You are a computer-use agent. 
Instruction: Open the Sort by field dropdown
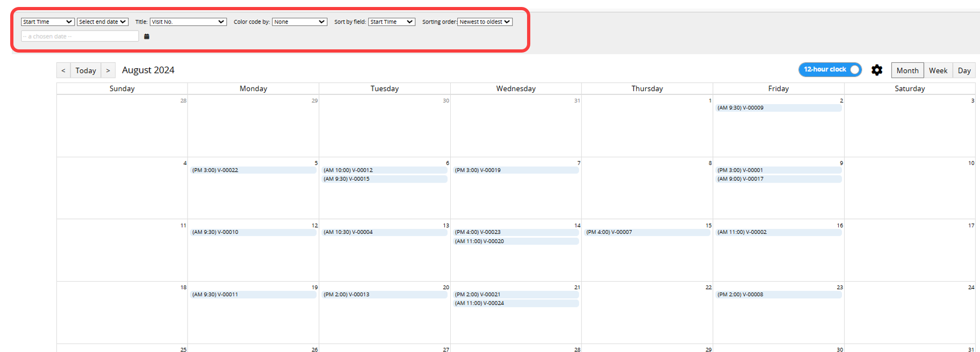point(392,22)
